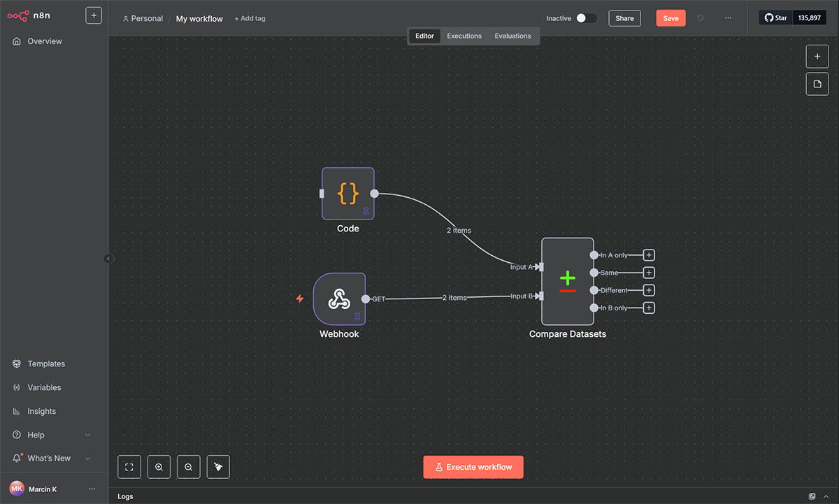This screenshot has height=504, width=839.
Task: Open the Compare Datasets node
Action: point(567,281)
